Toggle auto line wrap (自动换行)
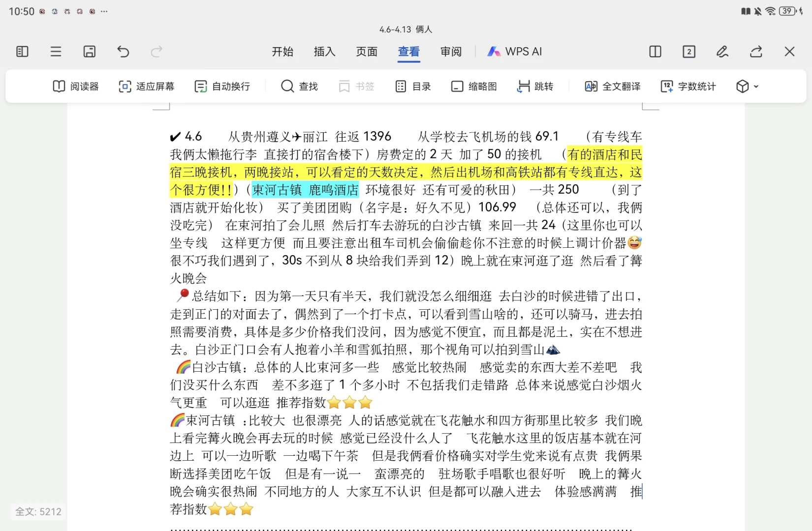The image size is (812, 531). coord(222,86)
